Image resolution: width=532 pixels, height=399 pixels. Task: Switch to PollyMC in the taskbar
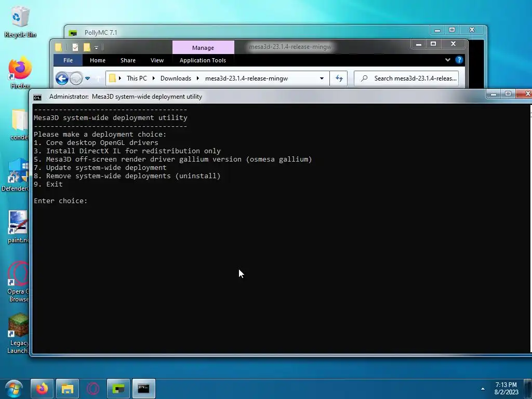[118, 389]
